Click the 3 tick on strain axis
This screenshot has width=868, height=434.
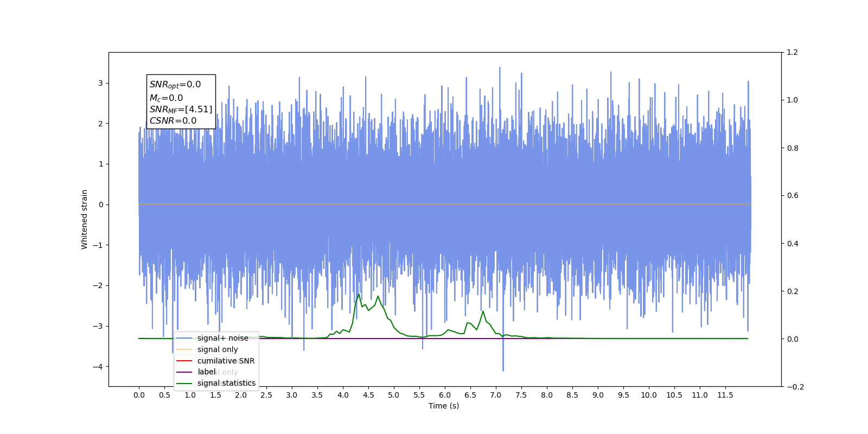coord(100,83)
